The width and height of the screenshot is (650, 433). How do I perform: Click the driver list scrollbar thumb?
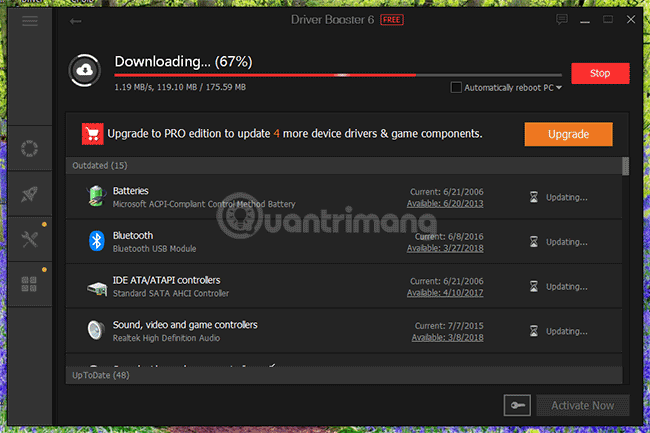coord(626,166)
